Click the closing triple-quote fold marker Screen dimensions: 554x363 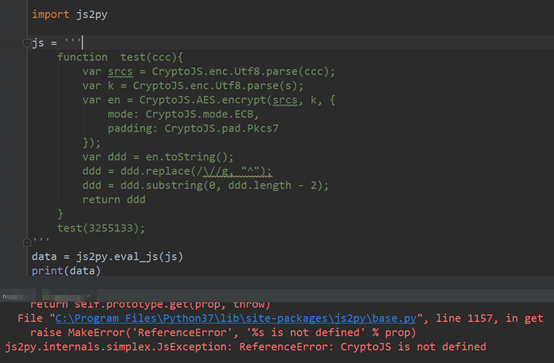click(x=27, y=242)
